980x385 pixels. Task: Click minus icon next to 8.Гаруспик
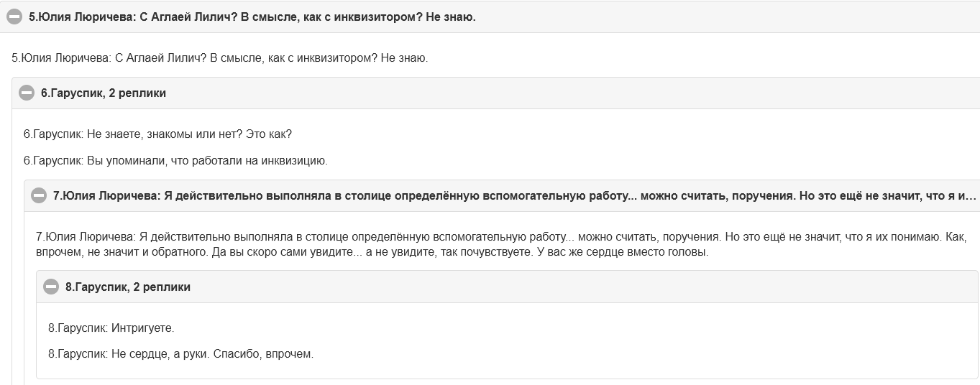[51, 287]
